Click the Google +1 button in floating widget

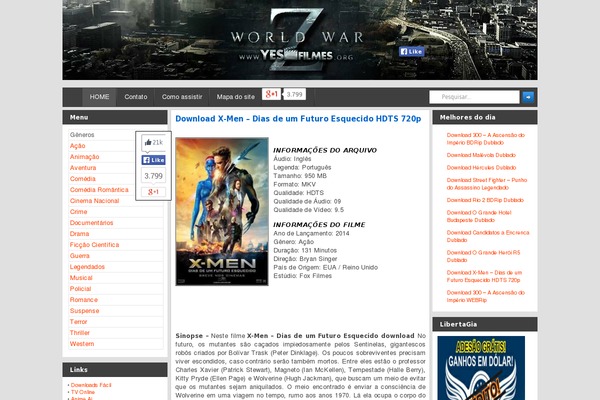click(153, 192)
